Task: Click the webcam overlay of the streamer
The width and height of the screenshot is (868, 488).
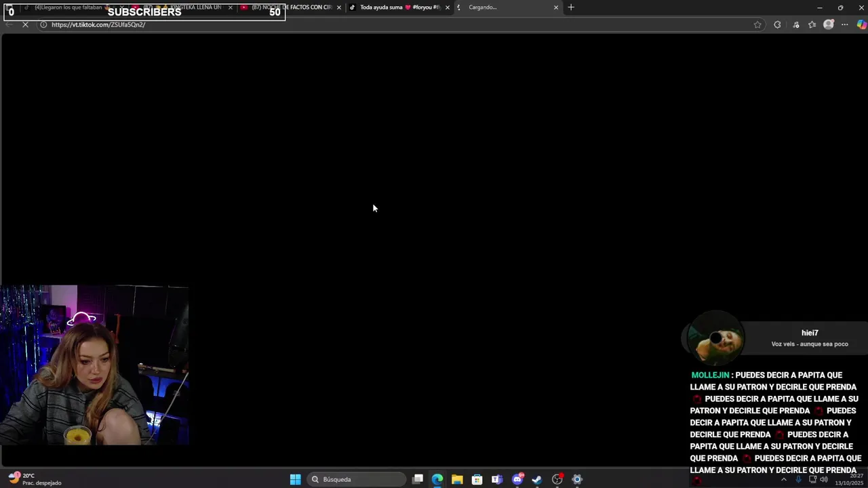Action: (x=94, y=365)
